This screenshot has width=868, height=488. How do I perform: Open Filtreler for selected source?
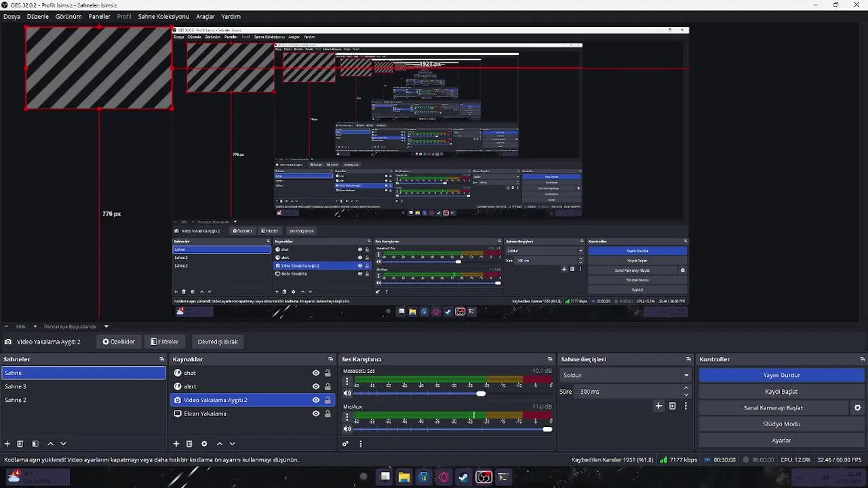coord(165,342)
